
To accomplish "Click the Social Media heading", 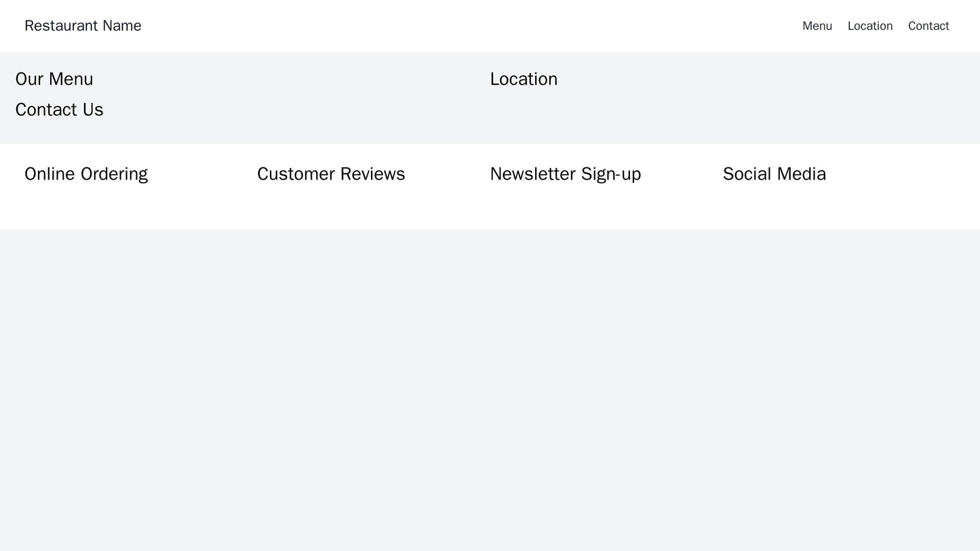I will [x=774, y=174].
